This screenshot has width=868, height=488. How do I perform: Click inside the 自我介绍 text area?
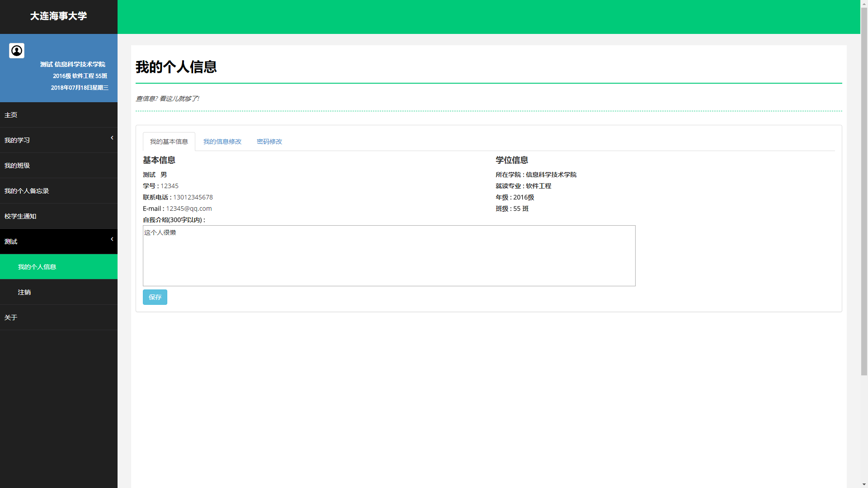coord(388,256)
